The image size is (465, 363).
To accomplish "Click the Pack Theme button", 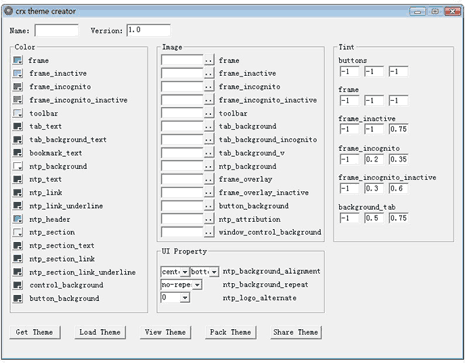I will (x=231, y=332).
